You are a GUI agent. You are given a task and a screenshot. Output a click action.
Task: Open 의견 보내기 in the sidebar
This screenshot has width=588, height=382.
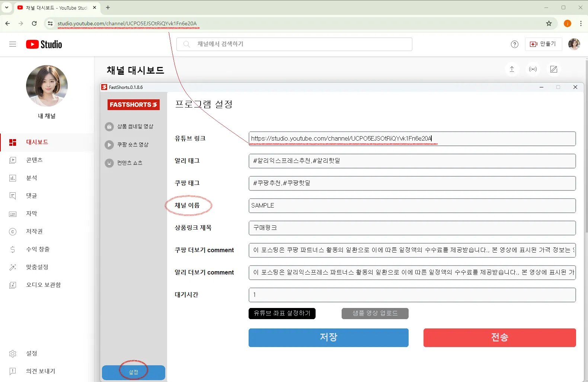[x=47, y=371]
